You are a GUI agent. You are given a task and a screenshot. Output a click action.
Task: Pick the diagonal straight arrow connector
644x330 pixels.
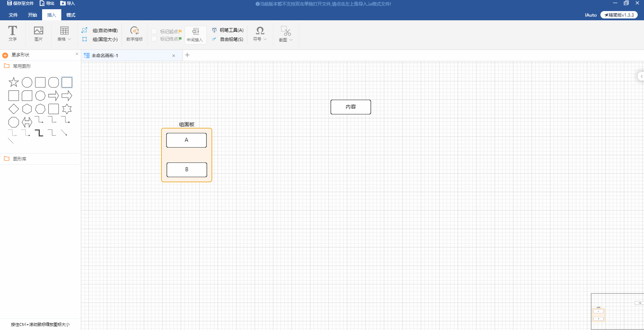click(64, 133)
